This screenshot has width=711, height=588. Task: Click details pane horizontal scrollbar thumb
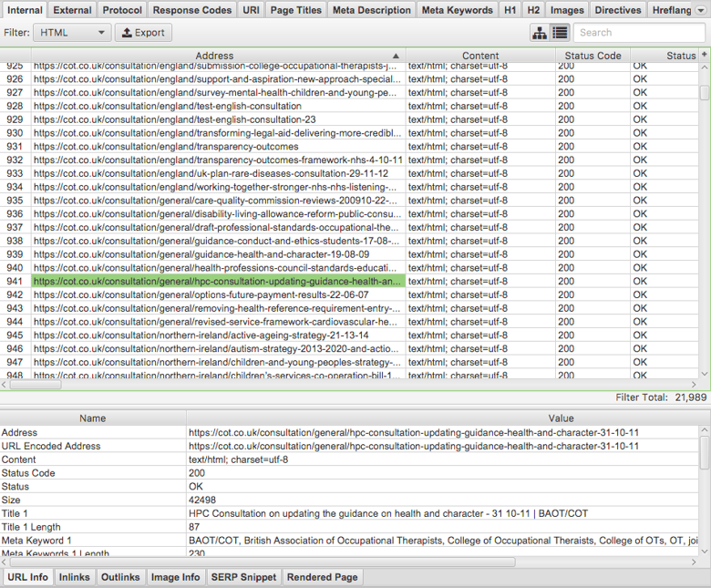click(263, 562)
